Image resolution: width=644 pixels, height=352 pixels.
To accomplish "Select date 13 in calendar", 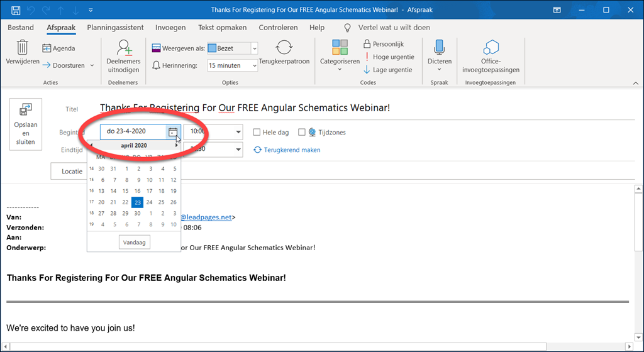I will [x=101, y=191].
